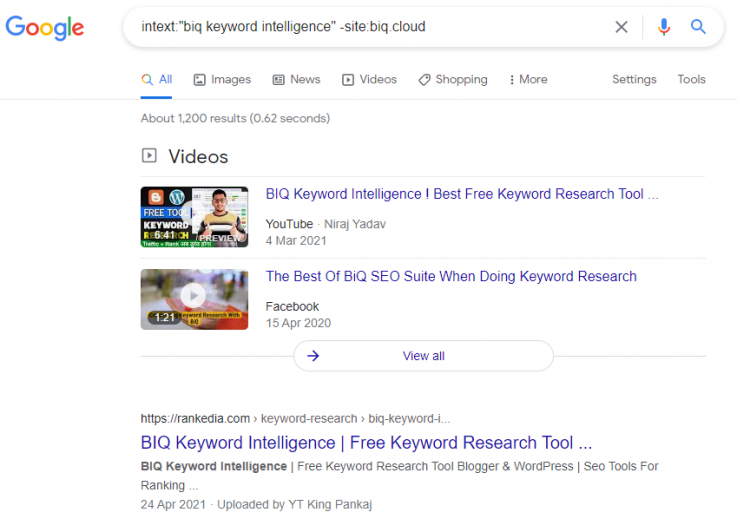
Task: Open BIQ Keyword Intelligence Free Keyword Research result
Action: (x=366, y=443)
